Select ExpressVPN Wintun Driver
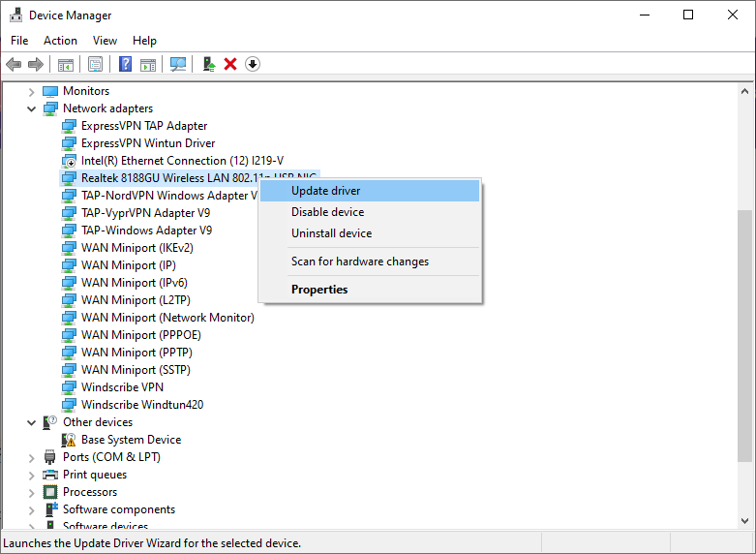The image size is (756, 554). pos(148,143)
